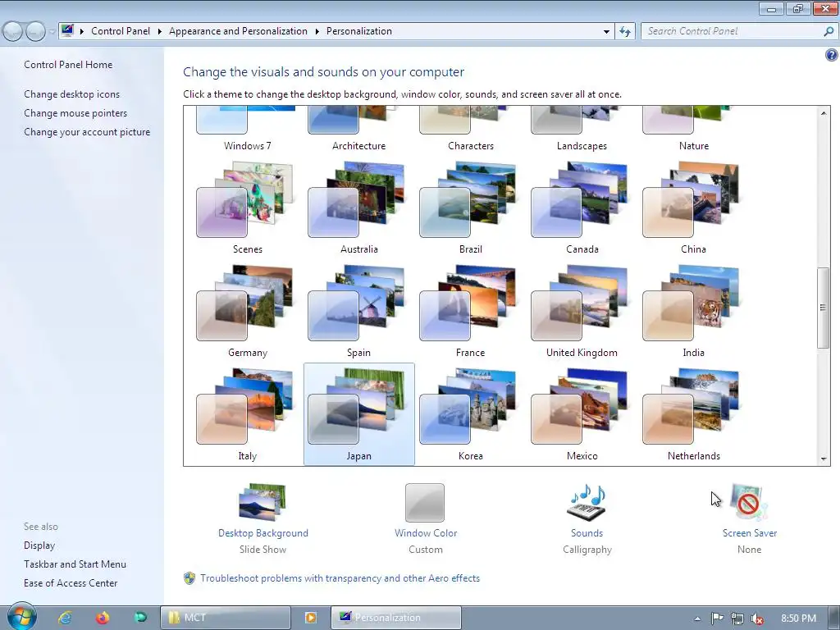Apply the France theme
This screenshot has height=630, width=840.
pyautogui.click(x=470, y=313)
